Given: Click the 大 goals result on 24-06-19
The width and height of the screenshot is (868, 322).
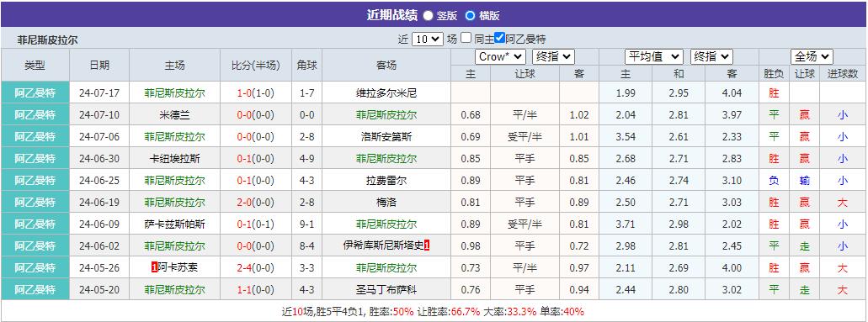Looking at the screenshot, I should click(843, 203).
